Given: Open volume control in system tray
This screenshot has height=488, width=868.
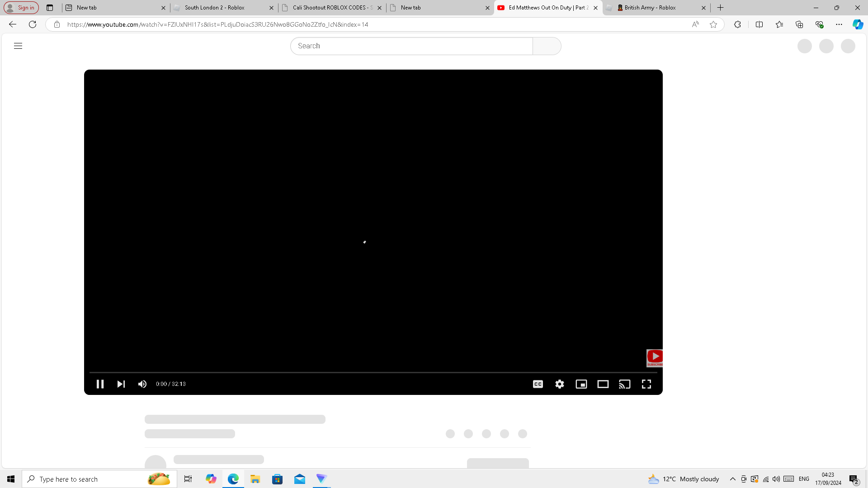Looking at the screenshot, I should [x=776, y=479].
